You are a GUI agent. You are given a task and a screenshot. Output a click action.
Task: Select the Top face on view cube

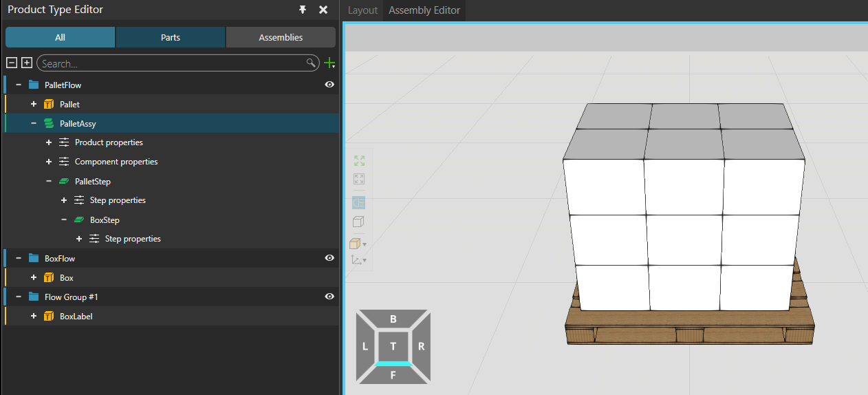[x=393, y=346]
